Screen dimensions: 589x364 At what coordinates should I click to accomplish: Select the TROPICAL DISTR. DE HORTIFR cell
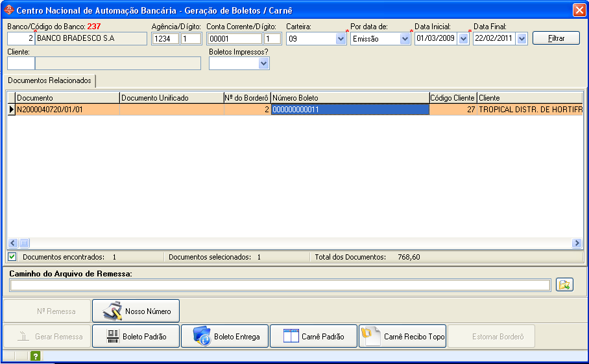pyautogui.click(x=530, y=110)
